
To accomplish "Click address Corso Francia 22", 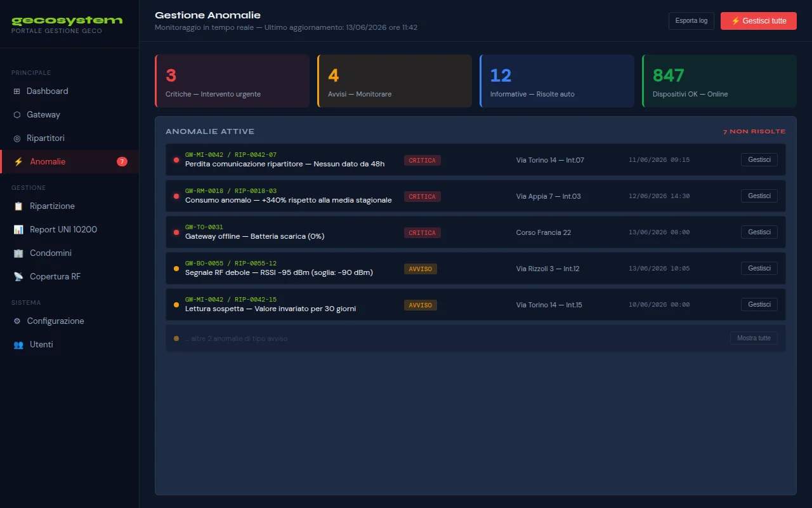I will click(544, 232).
